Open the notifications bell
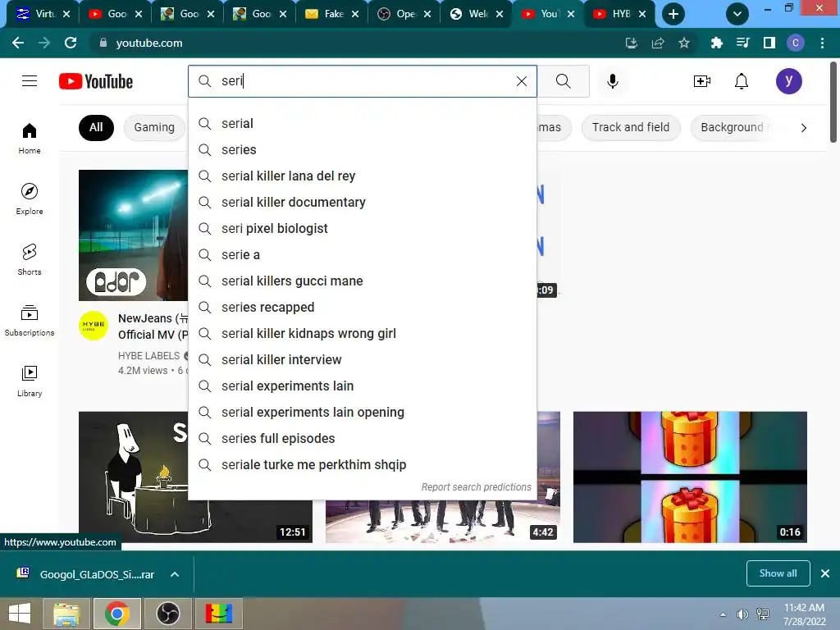 (x=742, y=81)
